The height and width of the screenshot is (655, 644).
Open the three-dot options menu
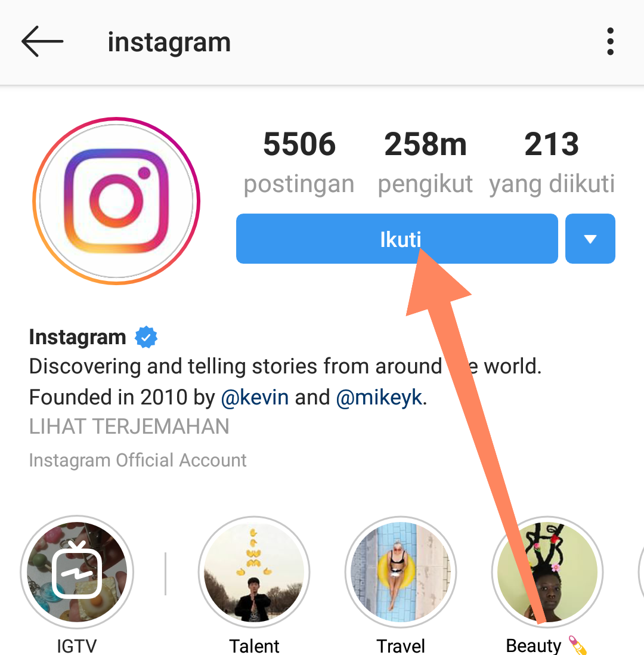[x=609, y=42]
